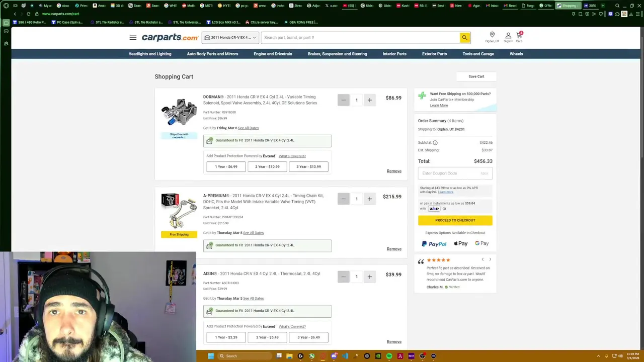The height and width of the screenshot is (362, 644).
Task: Click the yellow search magnifier button
Action: (x=464, y=38)
